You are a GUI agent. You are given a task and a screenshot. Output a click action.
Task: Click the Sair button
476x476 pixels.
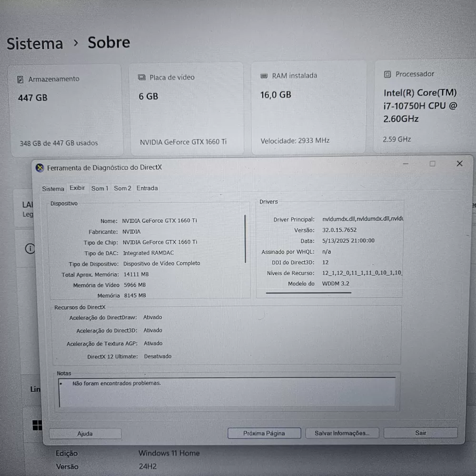(420, 433)
